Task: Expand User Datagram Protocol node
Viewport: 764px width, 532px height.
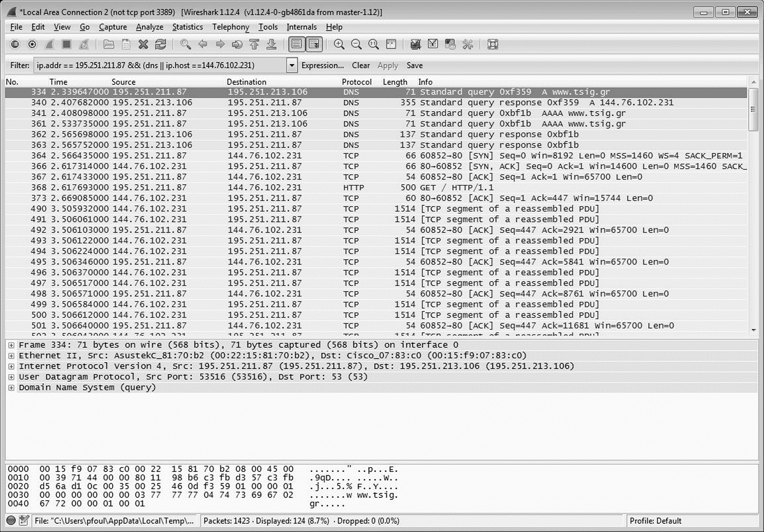Action: [x=11, y=377]
